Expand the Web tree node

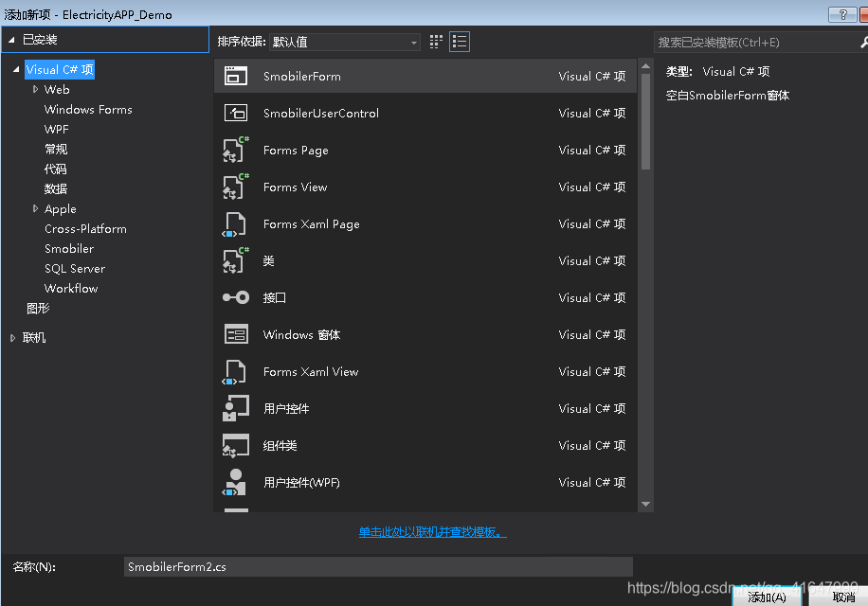[35, 89]
